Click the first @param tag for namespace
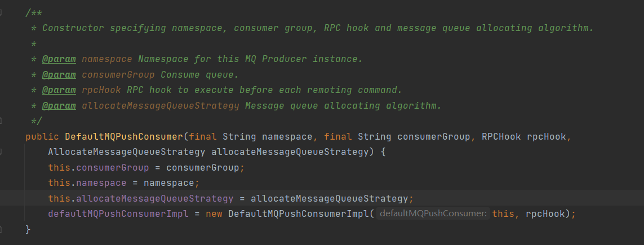644x245 pixels. pos(59,59)
